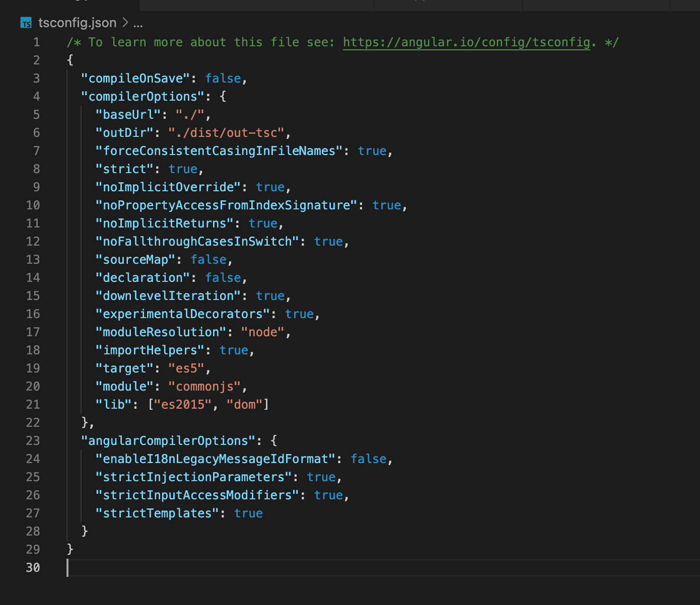Screen dimensions: 700x605
Task: Click "commonjs" on the module line
Action: click(x=204, y=386)
